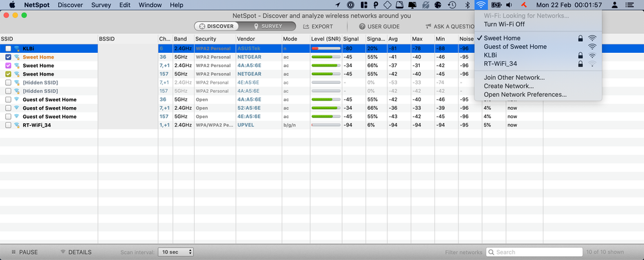Export the discovered networks
Image resolution: width=644 pixels, height=260 pixels.
tap(318, 26)
